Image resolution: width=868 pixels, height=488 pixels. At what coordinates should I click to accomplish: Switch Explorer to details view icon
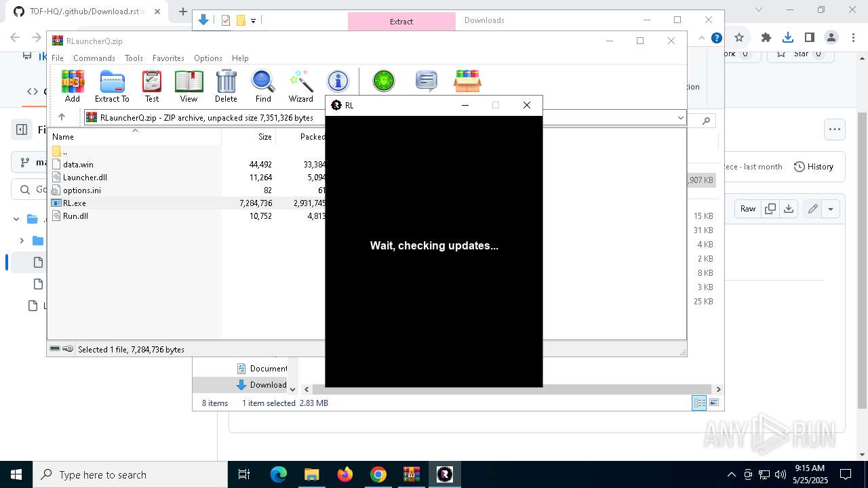click(699, 403)
